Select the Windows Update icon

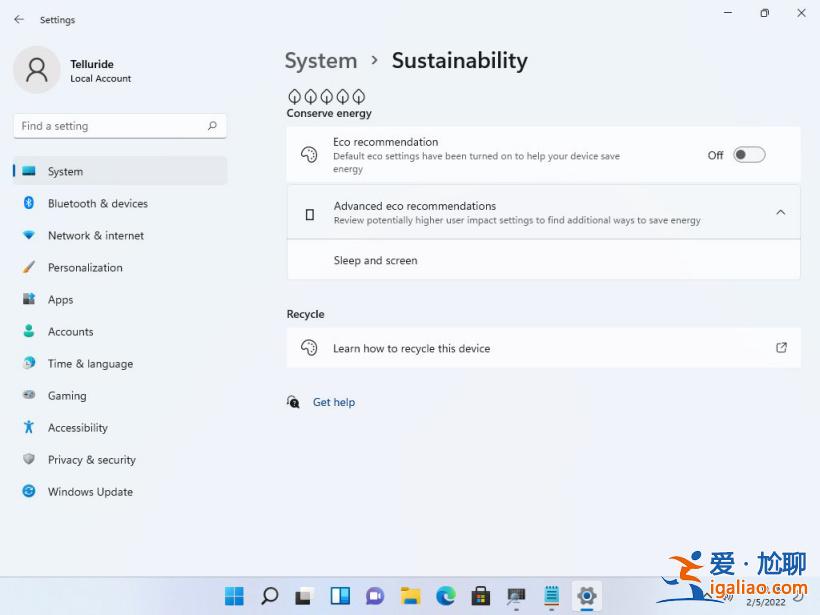pyautogui.click(x=28, y=491)
